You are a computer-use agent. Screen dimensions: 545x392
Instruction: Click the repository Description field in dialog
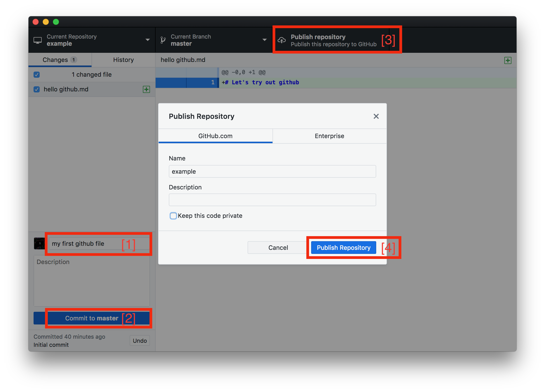pos(272,200)
